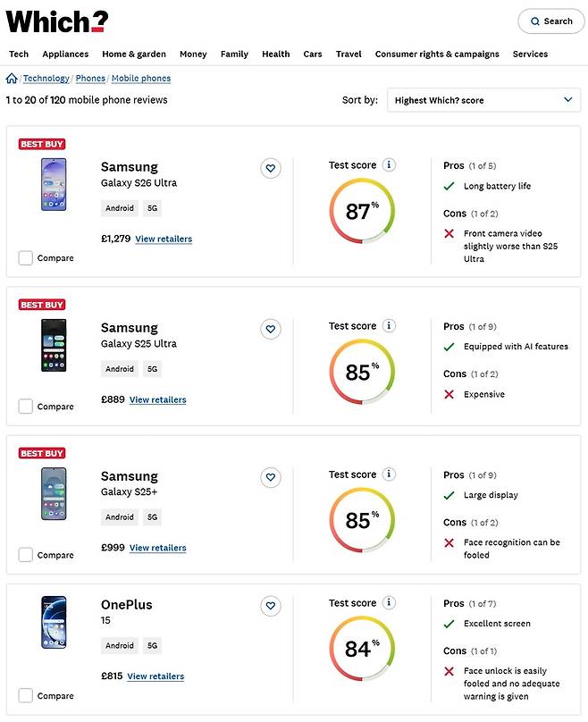The image size is (588, 722).
Task: Select the Galaxy S26 Ultra phone thumbnail
Action: 54,186
